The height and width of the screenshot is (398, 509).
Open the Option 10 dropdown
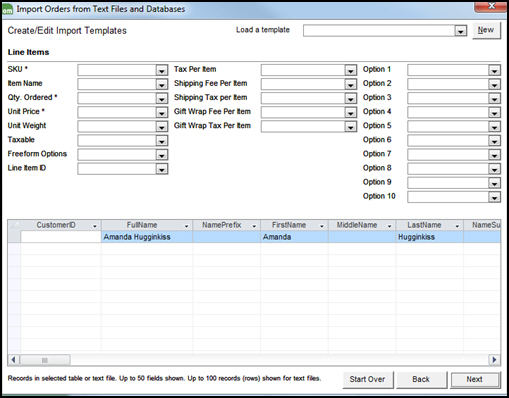[x=494, y=197]
